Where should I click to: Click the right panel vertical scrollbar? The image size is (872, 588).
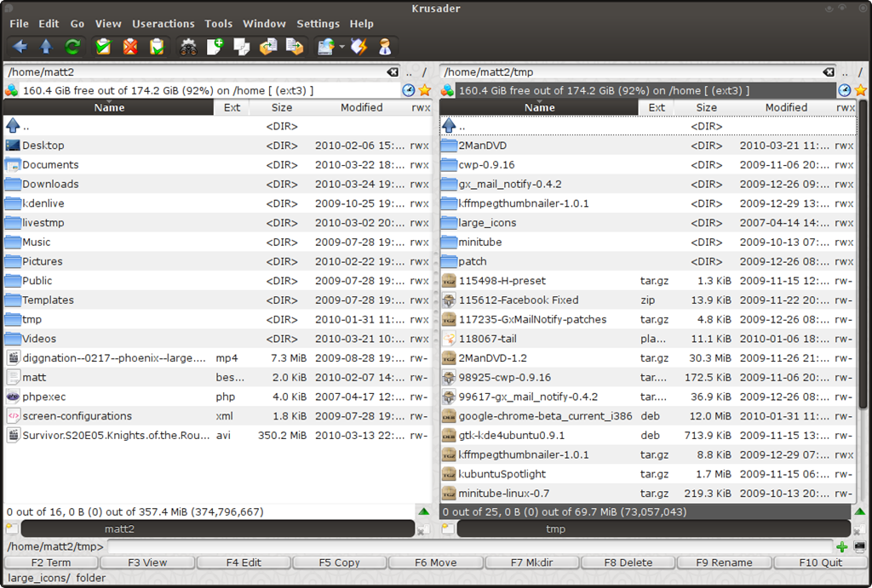863,254
